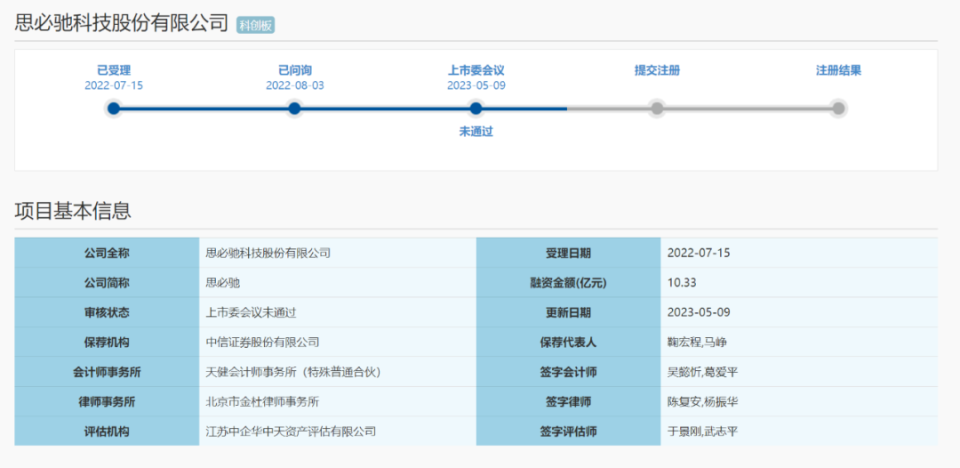Open the 已问询 stage label

(x=294, y=70)
